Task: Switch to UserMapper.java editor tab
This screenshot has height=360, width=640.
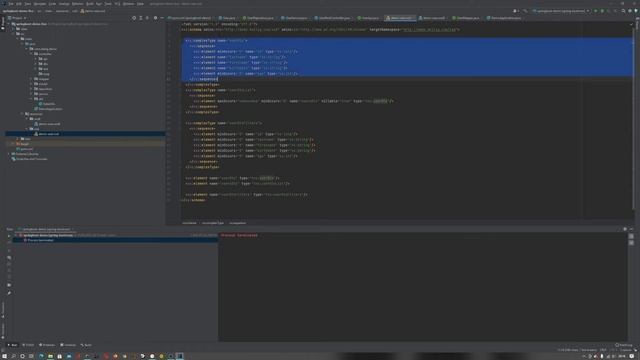Action: (466, 18)
